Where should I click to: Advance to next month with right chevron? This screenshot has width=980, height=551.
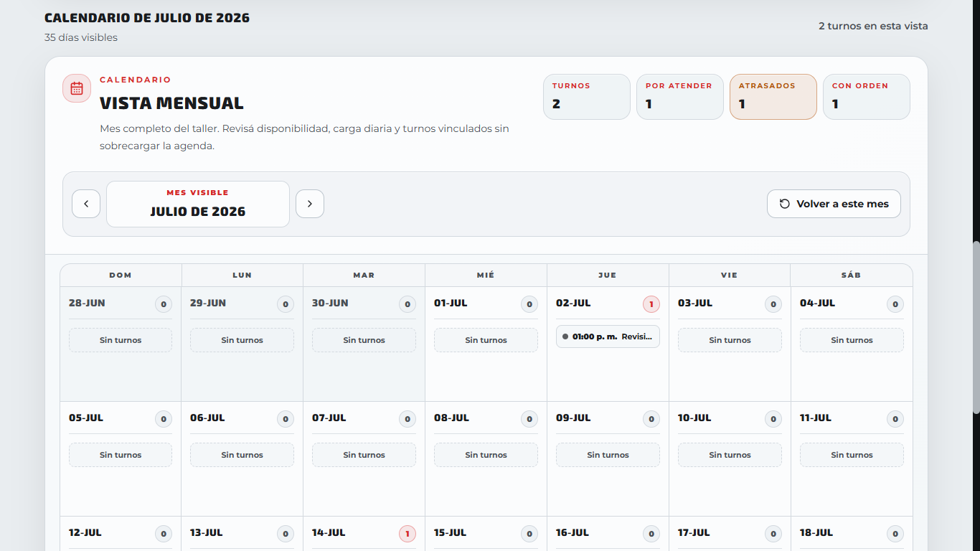[310, 204]
